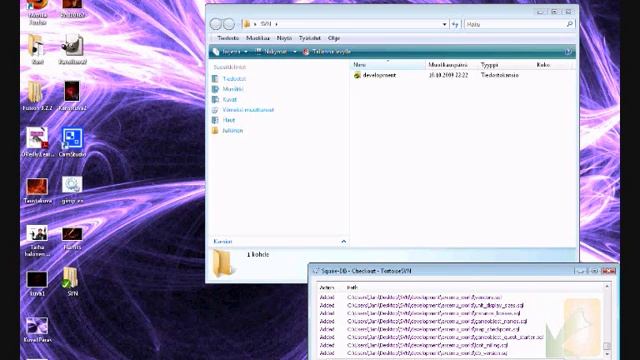The image size is (640, 360).
Task: Open Musiikki favorite link
Action: tap(233, 89)
